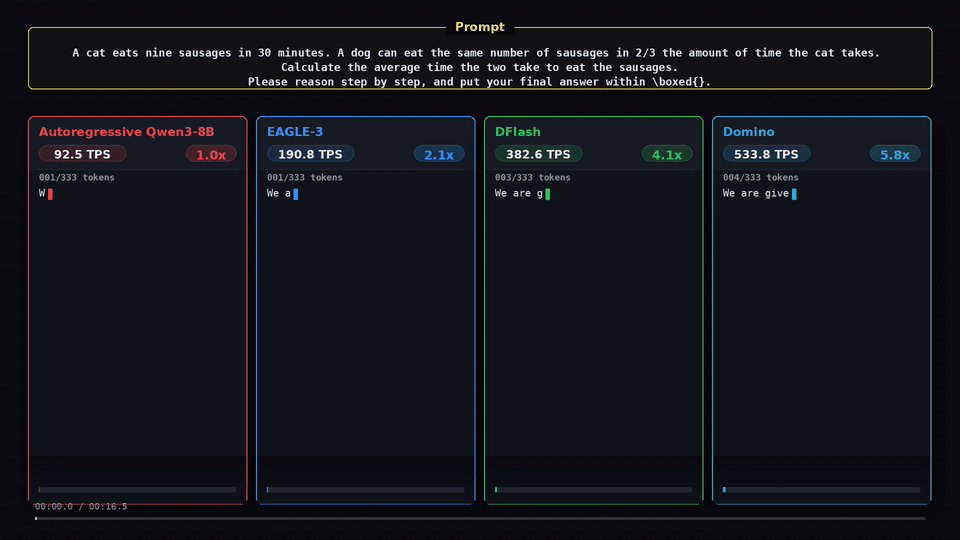960x540 pixels.
Task: Select the DFlash title
Action: point(518,132)
